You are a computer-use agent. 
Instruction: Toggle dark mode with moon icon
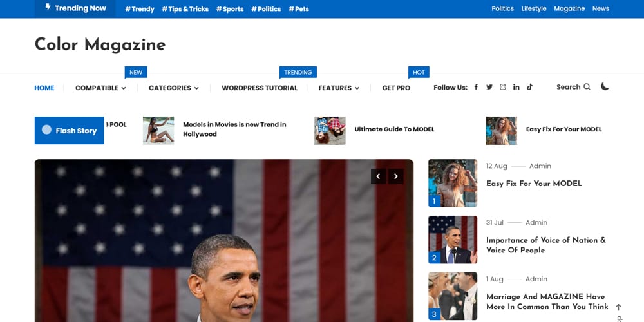(605, 86)
